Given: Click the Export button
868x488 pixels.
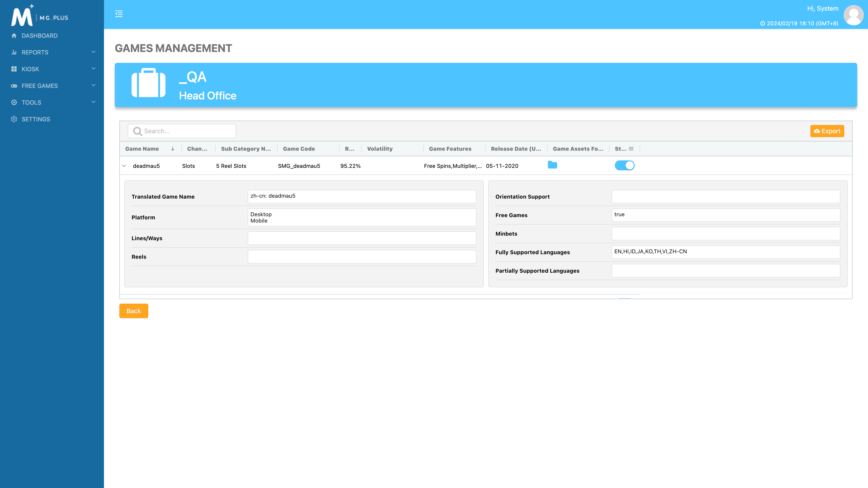Looking at the screenshot, I should point(827,131).
